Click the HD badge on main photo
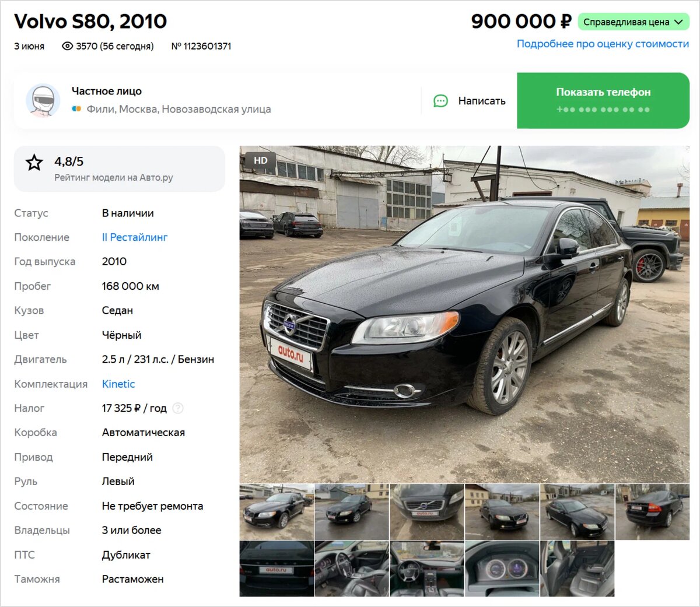700x607 pixels. pyautogui.click(x=260, y=160)
